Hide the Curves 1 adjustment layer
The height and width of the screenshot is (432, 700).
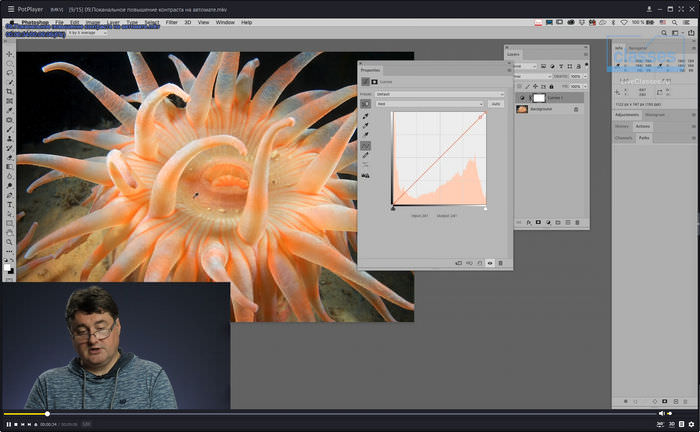[521, 98]
